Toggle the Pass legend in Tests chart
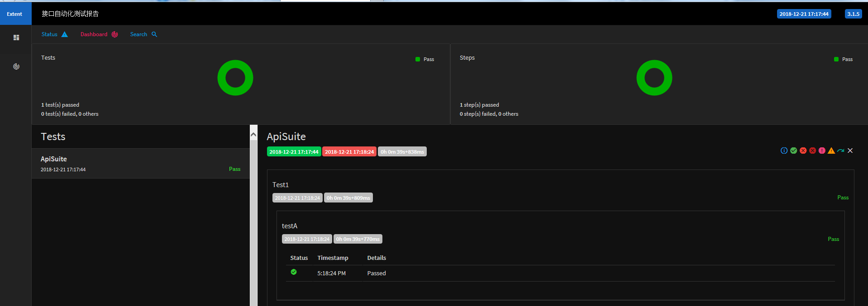The image size is (868, 306). click(x=424, y=59)
